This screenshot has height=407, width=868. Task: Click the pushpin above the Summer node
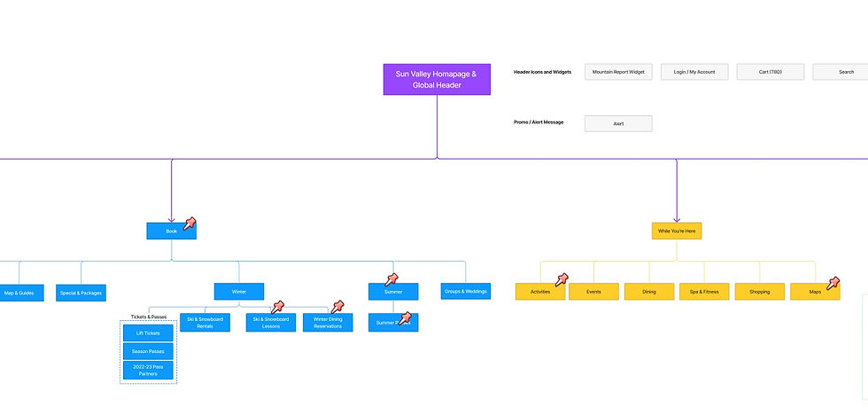pyautogui.click(x=391, y=279)
